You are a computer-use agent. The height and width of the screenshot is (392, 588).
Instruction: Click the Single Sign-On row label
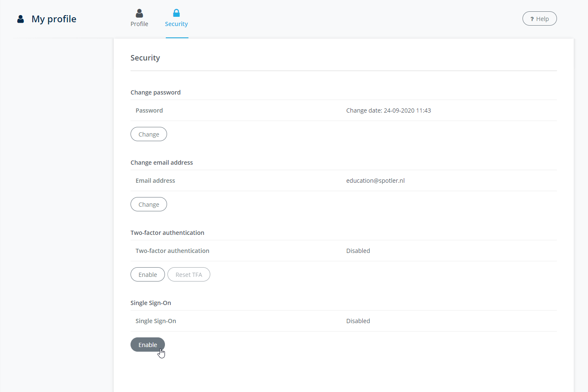point(156,321)
